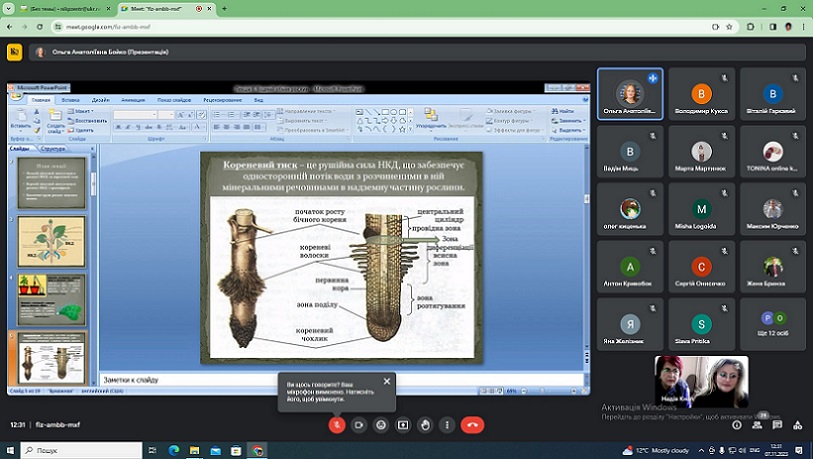Screen dimensions: 813x459
Task: Bookmark this page with star icon
Action: (x=729, y=26)
